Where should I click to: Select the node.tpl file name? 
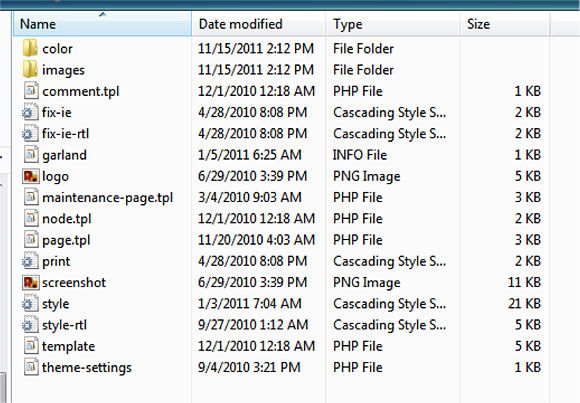click(x=67, y=219)
